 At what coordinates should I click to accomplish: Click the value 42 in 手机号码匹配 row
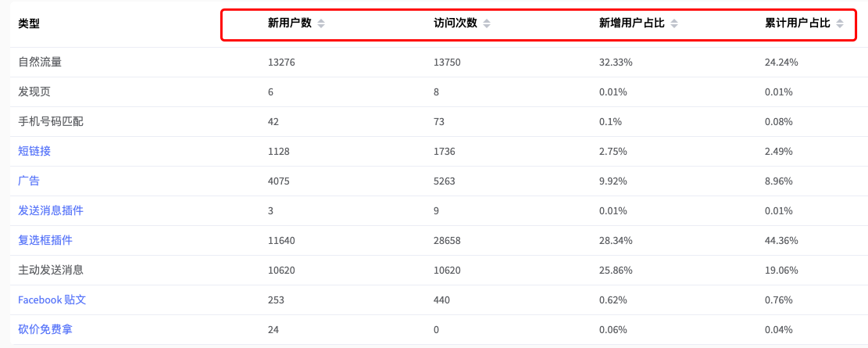coord(273,122)
